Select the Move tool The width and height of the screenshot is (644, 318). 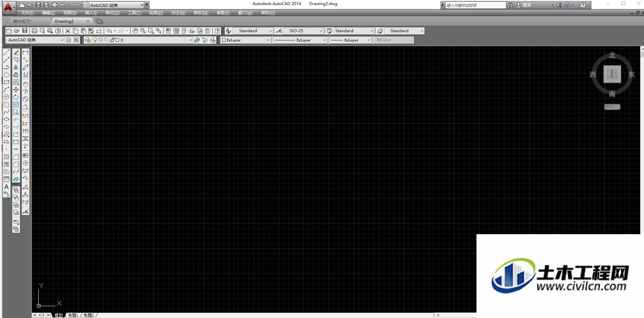tap(16, 90)
